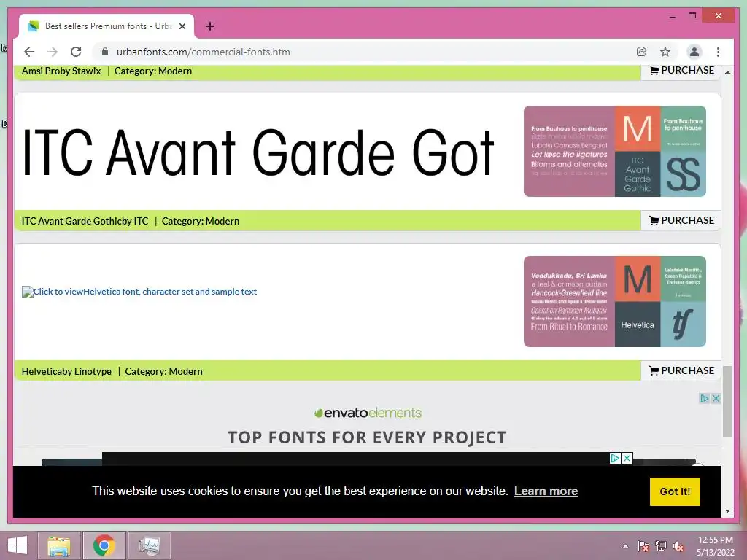The width and height of the screenshot is (747, 560).
Task: Click the browser forward arrow
Action: (x=53, y=52)
